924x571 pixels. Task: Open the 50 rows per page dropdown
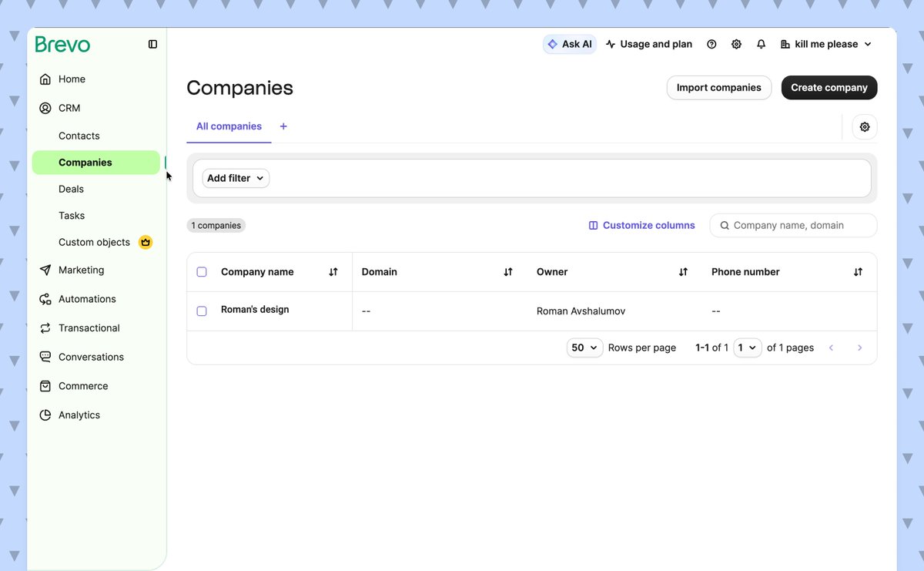tap(584, 348)
